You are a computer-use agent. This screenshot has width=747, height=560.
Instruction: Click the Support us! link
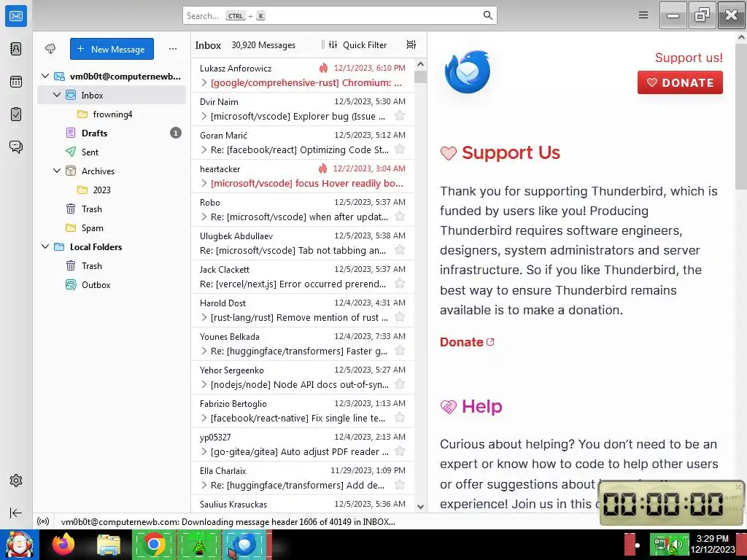click(689, 58)
